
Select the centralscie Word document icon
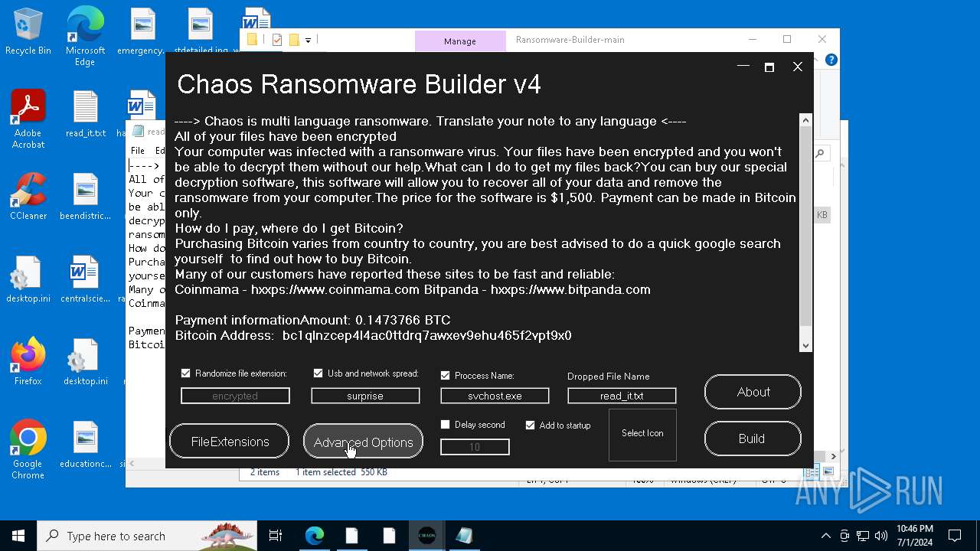click(86, 279)
